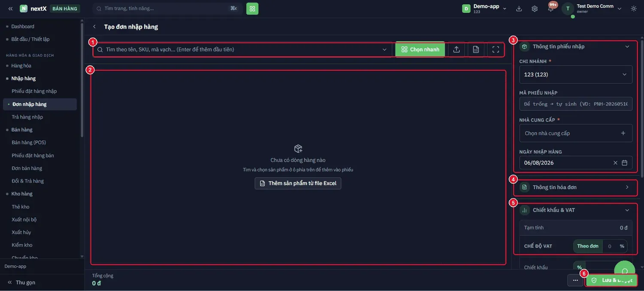The width and height of the screenshot is (644, 291).
Task: Go to Dashboard in the sidebar
Action: coord(23,27)
